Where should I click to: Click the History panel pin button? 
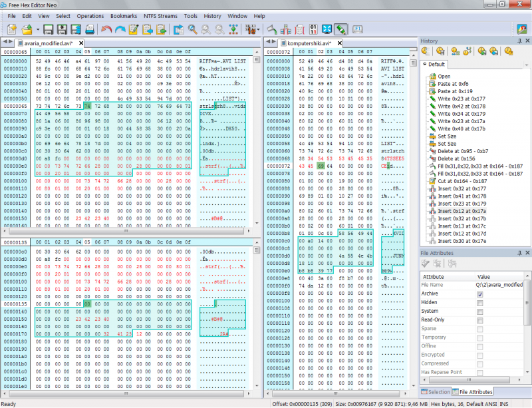(x=520, y=41)
